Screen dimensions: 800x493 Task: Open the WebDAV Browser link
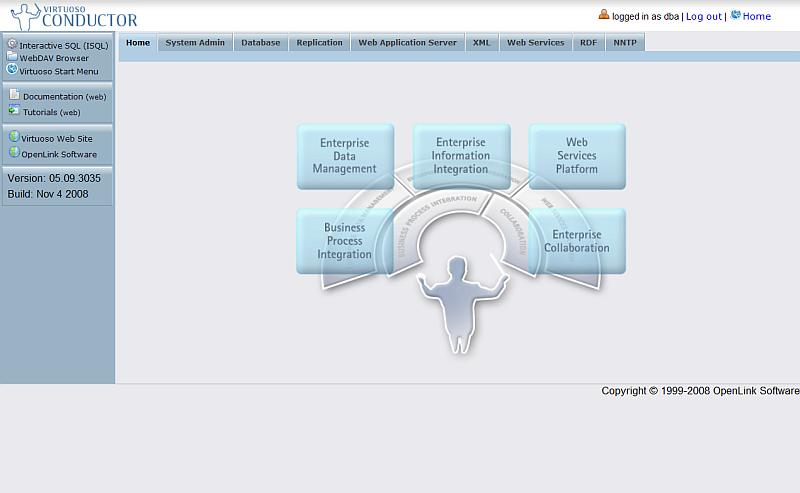[54, 58]
